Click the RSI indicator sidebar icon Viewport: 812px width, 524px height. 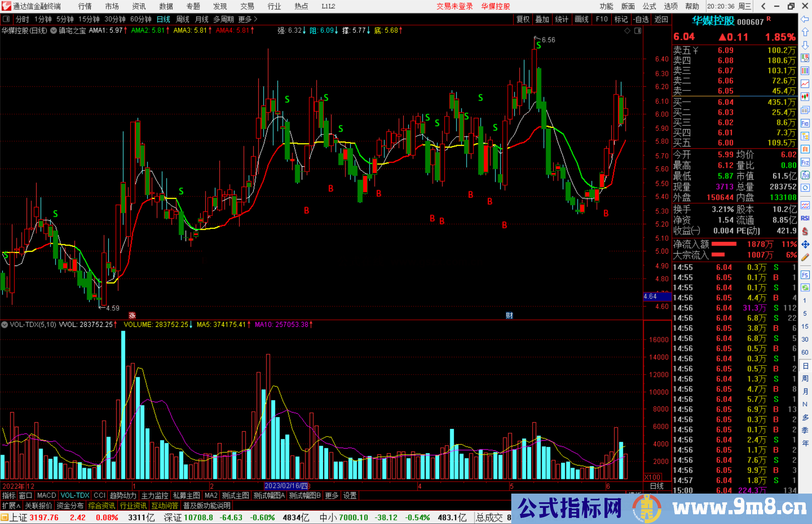click(x=805, y=218)
